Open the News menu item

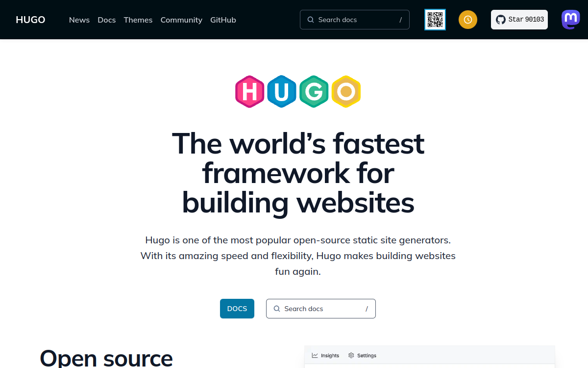79,20
